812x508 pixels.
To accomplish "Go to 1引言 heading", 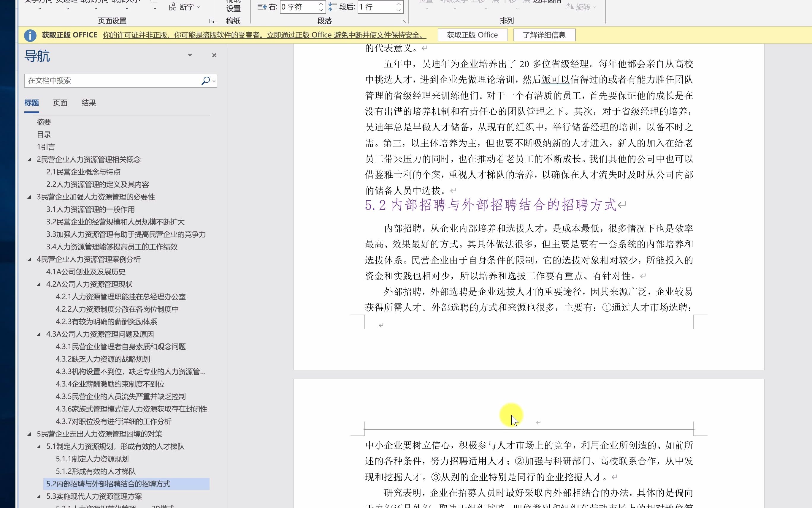I will [x=46, y=147].
